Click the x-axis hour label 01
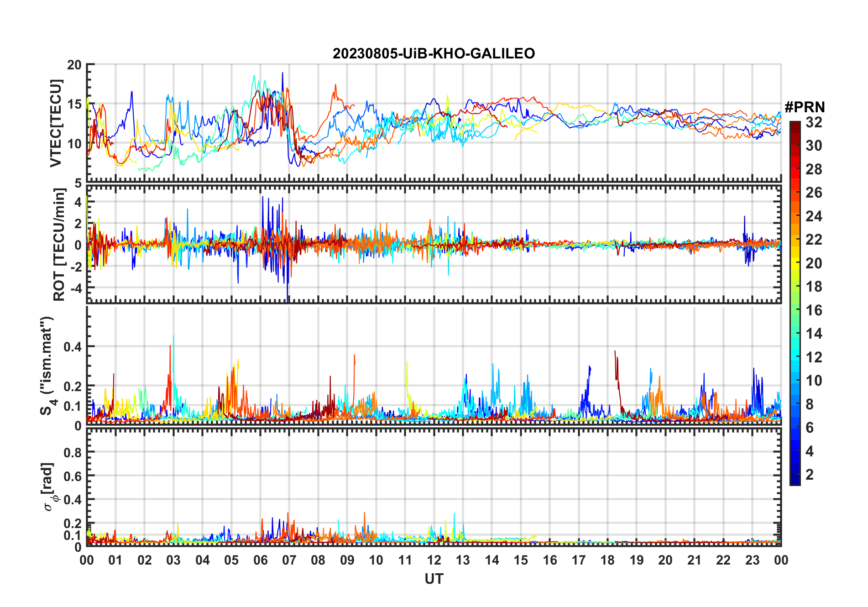 click(115, 560)
